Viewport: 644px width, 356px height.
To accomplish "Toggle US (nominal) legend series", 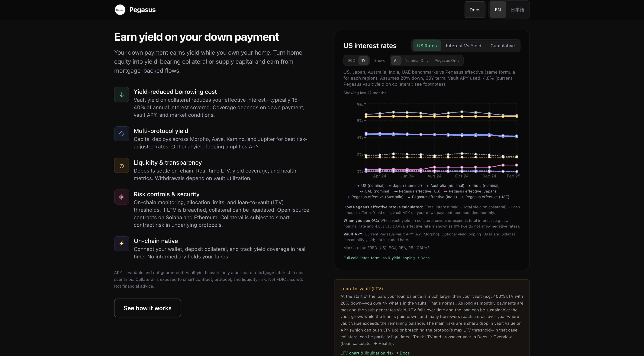I will pos(371,186).
